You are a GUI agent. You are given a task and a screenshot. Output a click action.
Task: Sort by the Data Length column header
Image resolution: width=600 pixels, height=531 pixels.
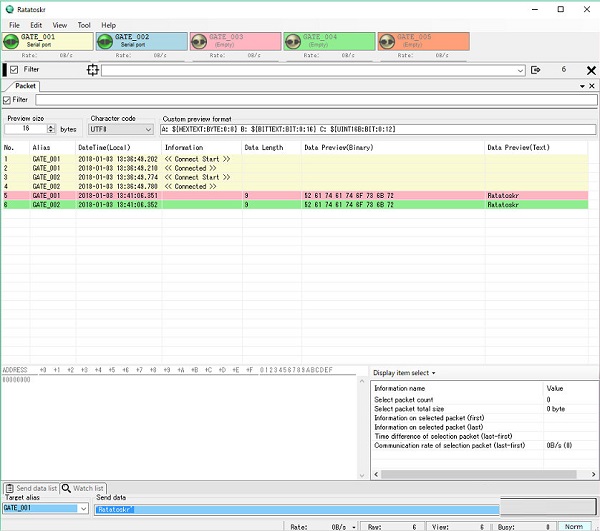264,147
